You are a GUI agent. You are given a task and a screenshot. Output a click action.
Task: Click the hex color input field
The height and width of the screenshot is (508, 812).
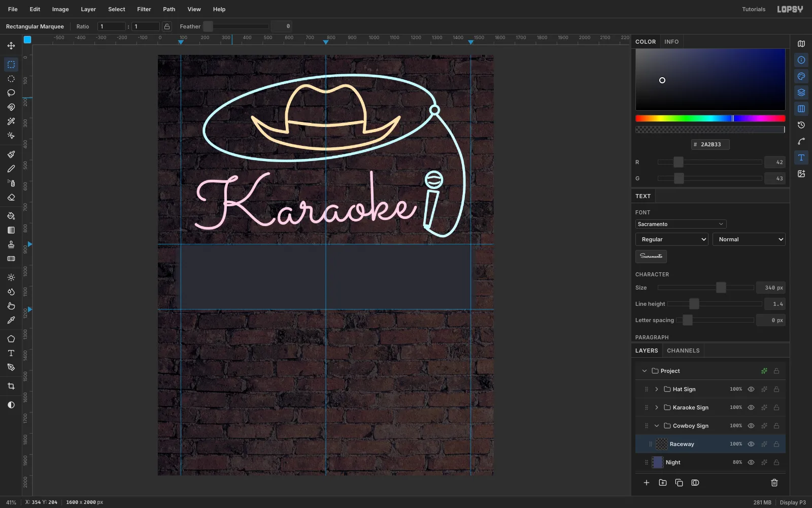(710, 144)
